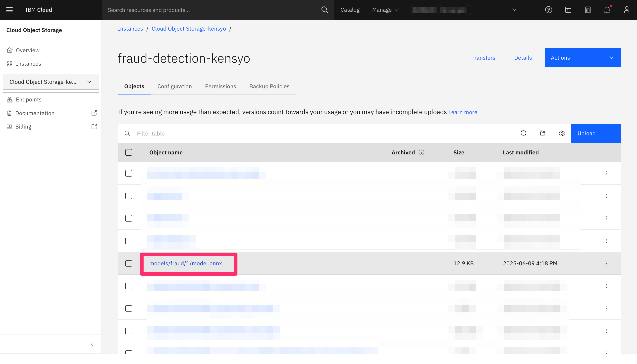
Task: Refresh the objects table
Action: (524, 133)
